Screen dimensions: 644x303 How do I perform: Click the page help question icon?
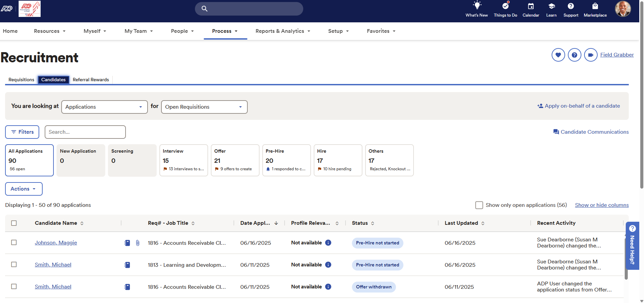[574, 55]
